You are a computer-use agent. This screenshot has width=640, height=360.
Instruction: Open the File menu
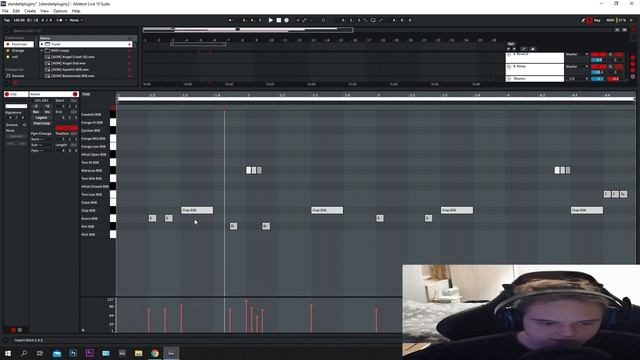pyautogui.click(x=5, y=11)
